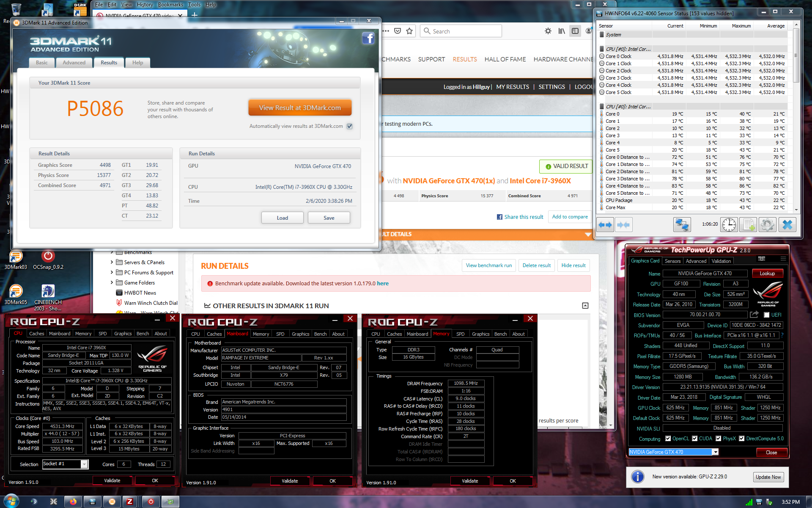Open Bookmarks menu in Firefox menu bar
This screenshot has height=508, width=812.
click(x=170, y=5)
